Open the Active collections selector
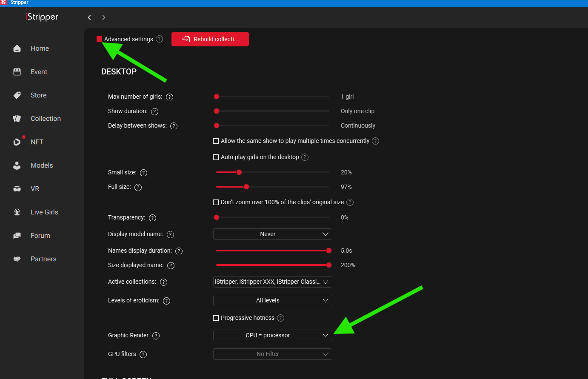 (x=272, y=282)
